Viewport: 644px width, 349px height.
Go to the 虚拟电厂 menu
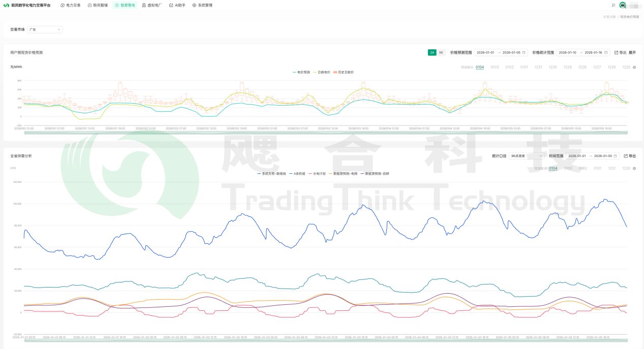coord(151,5)
